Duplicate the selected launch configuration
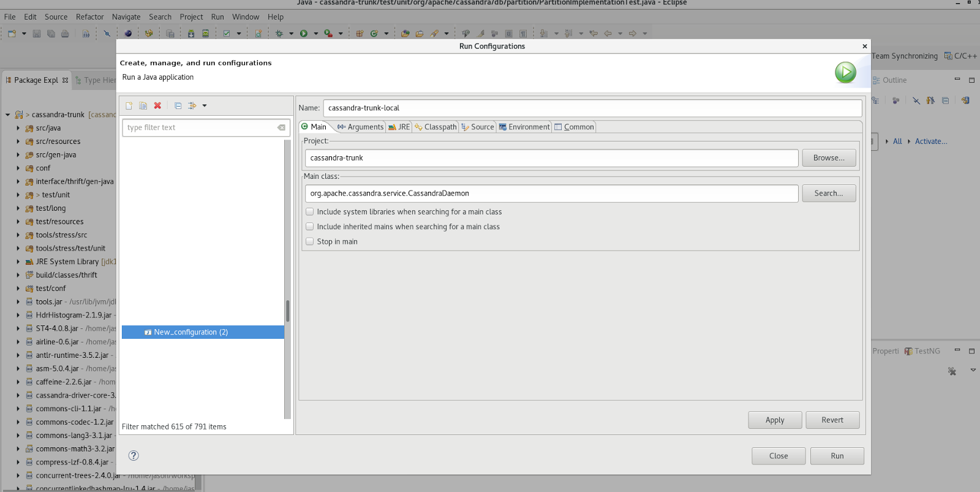This screenshot has height=492, width=980. [143, 106]
